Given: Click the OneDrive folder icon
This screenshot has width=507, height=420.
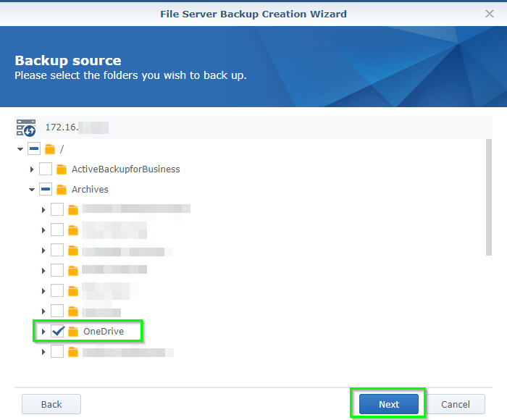Looking at the screenshot, I should pyautogui.click(x=73, y=331).
